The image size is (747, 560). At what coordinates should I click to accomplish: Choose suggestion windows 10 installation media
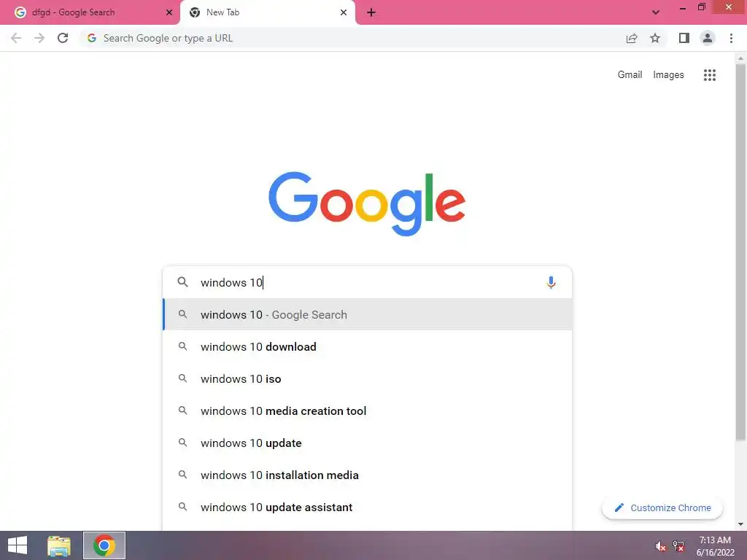tap(368, 475)
